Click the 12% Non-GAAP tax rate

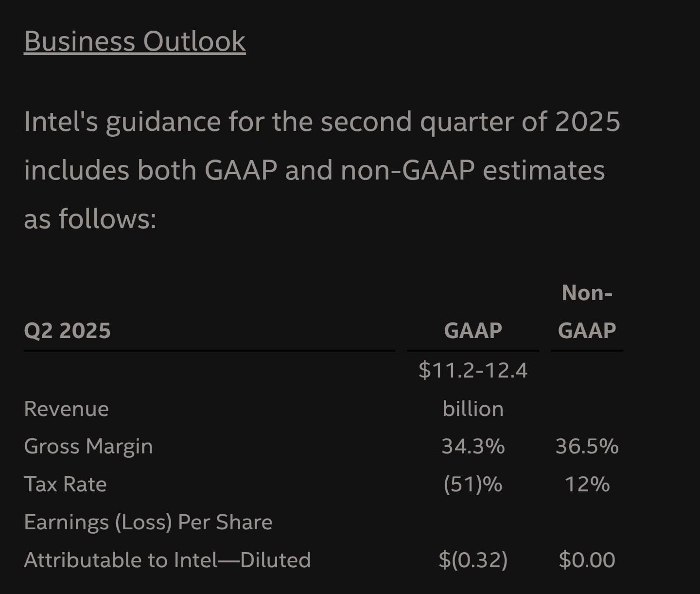pyautogui.click(x=587, y=484)
